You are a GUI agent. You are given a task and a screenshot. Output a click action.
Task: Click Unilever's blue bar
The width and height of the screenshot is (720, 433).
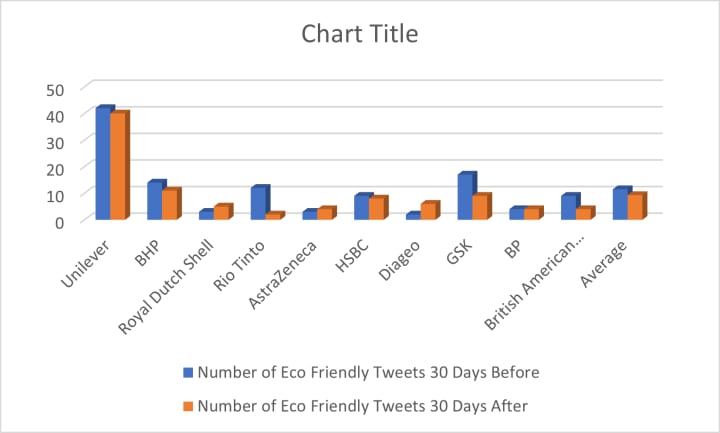tap(103, 163)
